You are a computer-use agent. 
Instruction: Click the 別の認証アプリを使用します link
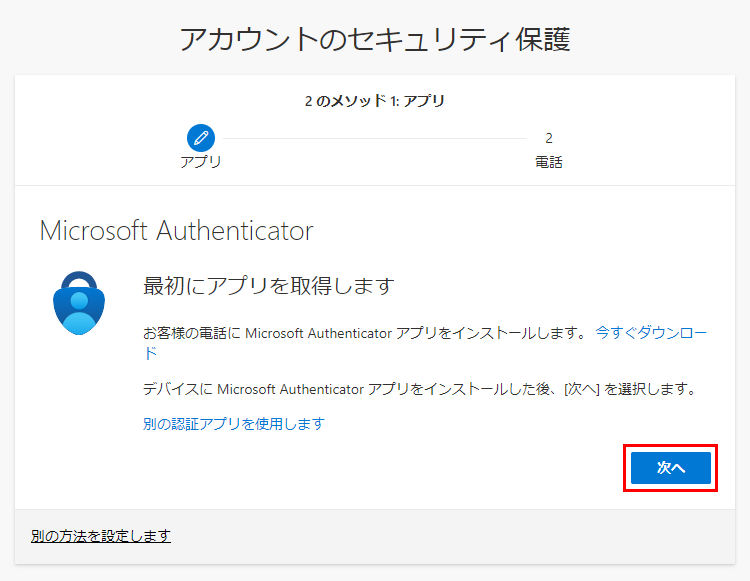(x=234, y=424)
